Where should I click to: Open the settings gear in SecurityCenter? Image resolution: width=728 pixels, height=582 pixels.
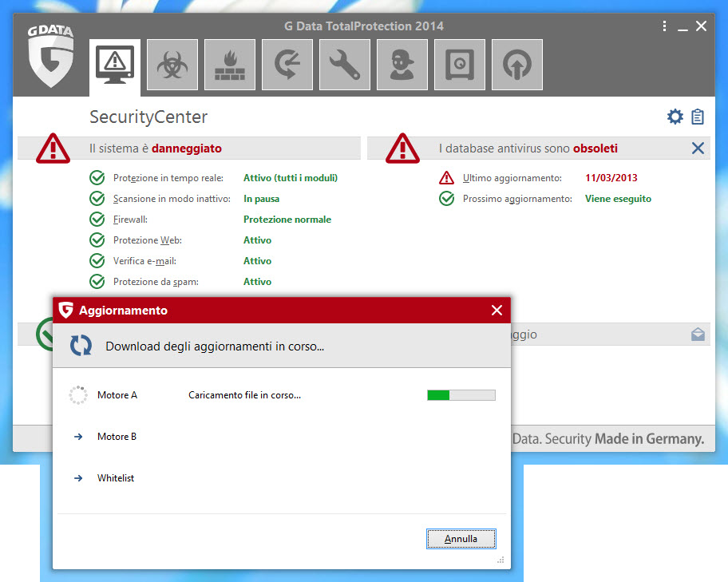coord(675,117)
